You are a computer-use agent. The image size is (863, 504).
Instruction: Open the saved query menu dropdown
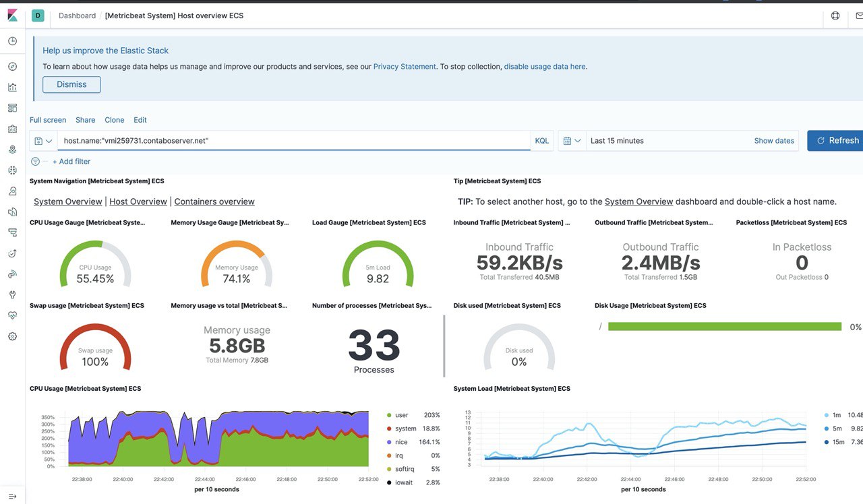pyautogui.click(x=43, y=141)
